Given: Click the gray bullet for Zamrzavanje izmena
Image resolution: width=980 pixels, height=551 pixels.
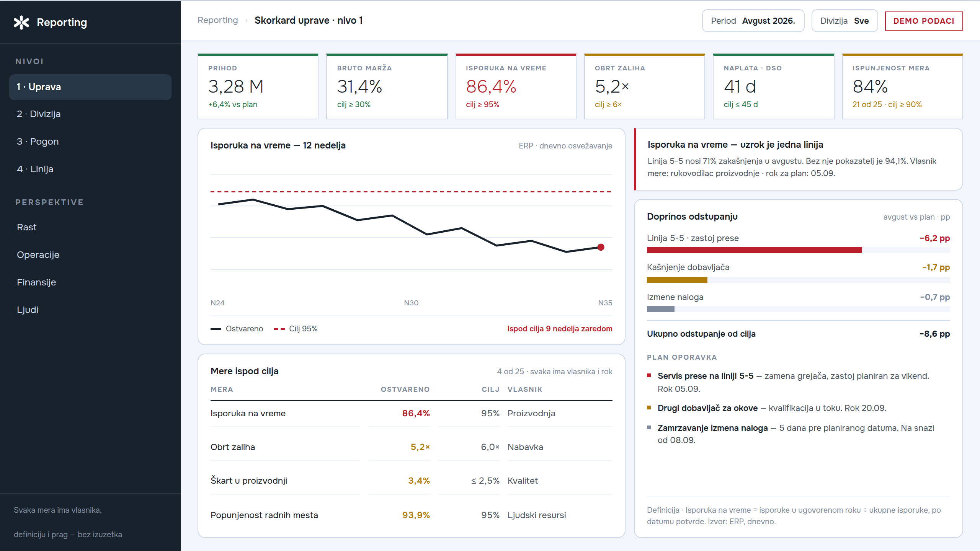Looking at the screenshot, I should pos(649,427).
